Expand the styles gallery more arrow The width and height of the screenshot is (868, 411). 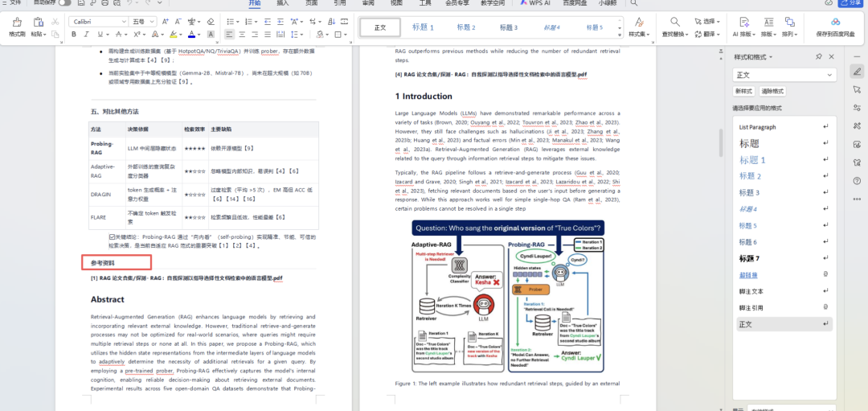[620, 35]
